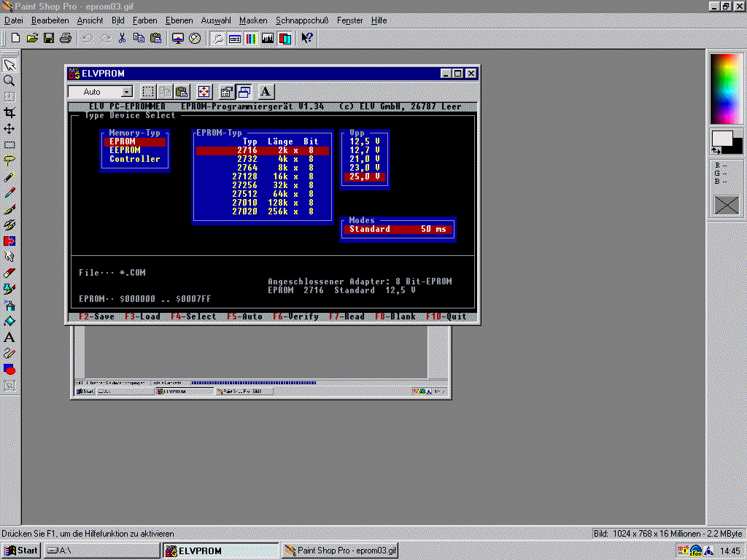The image size is (747, 560).
Task: Pick a color from the rainbow color panel
Action: click(x=726, y=89)
